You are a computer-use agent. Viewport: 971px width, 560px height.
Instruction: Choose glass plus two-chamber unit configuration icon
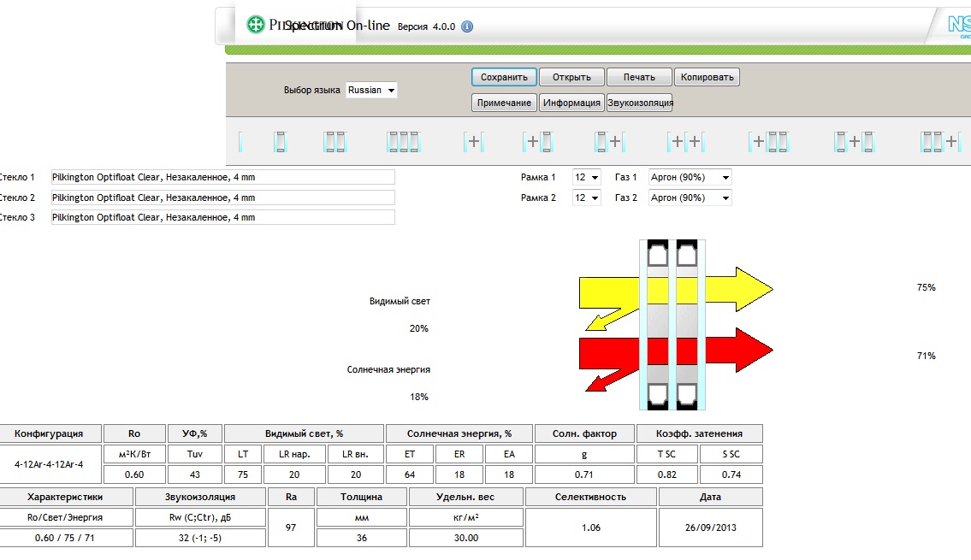tap(768, 142)
